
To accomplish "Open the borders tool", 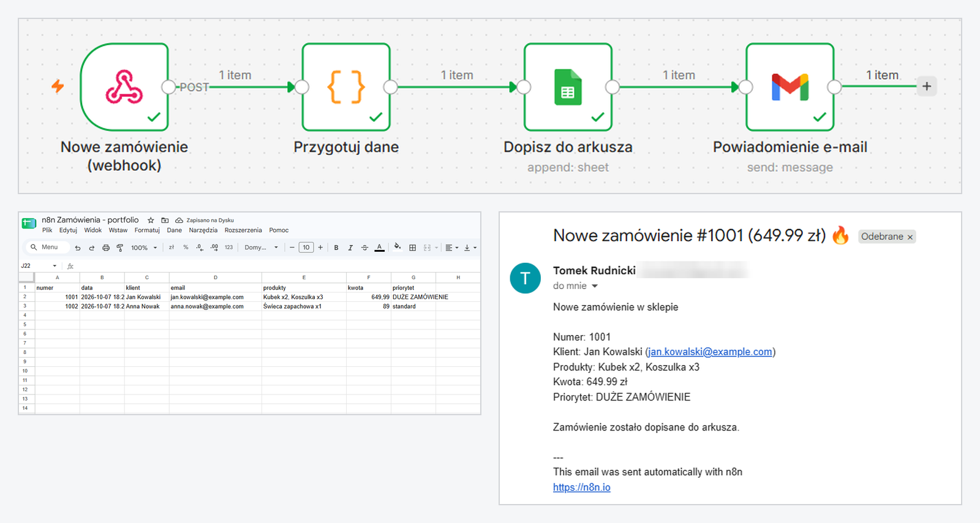I will (413, 247).
